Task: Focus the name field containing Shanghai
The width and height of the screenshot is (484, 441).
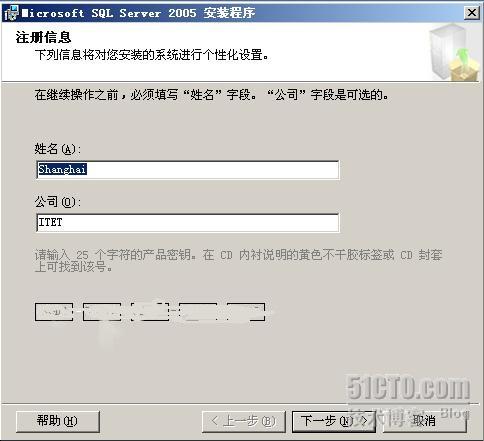Action: [x=188, y=170]
